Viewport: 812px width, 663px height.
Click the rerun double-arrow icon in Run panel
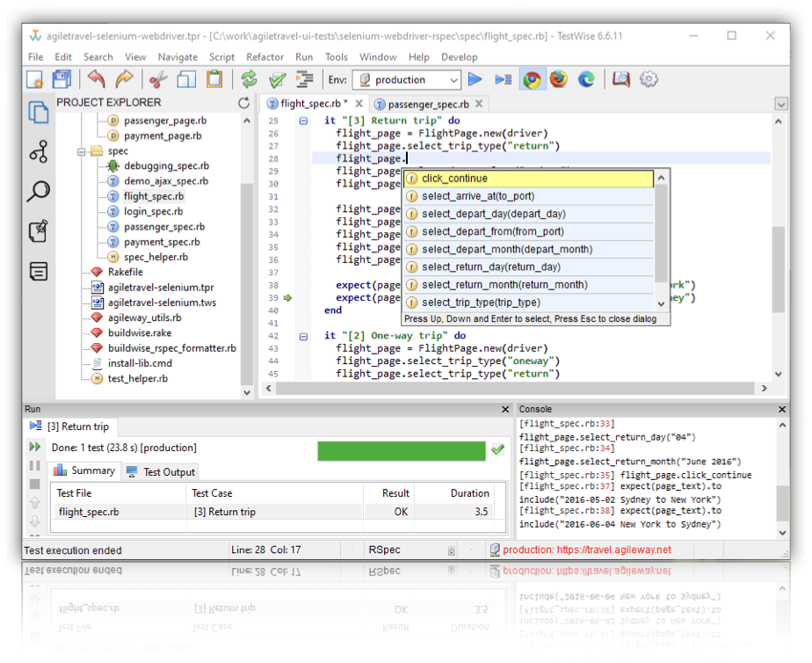35,447
